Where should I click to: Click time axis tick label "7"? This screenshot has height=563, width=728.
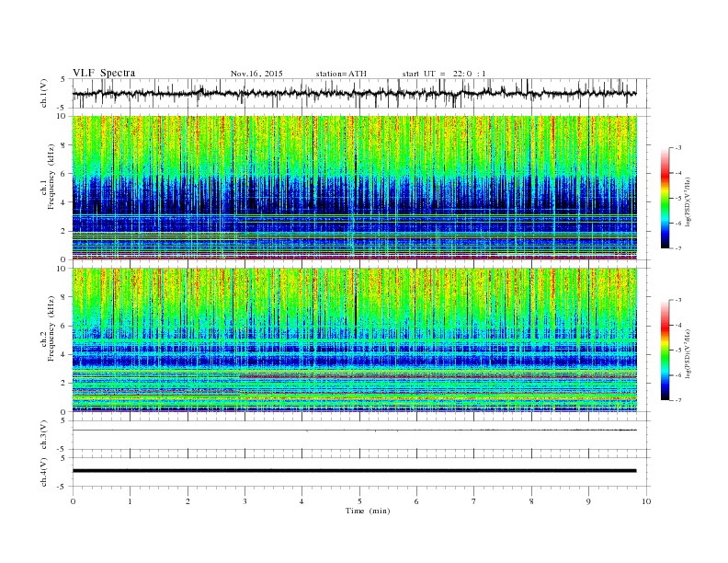point(474,501)
